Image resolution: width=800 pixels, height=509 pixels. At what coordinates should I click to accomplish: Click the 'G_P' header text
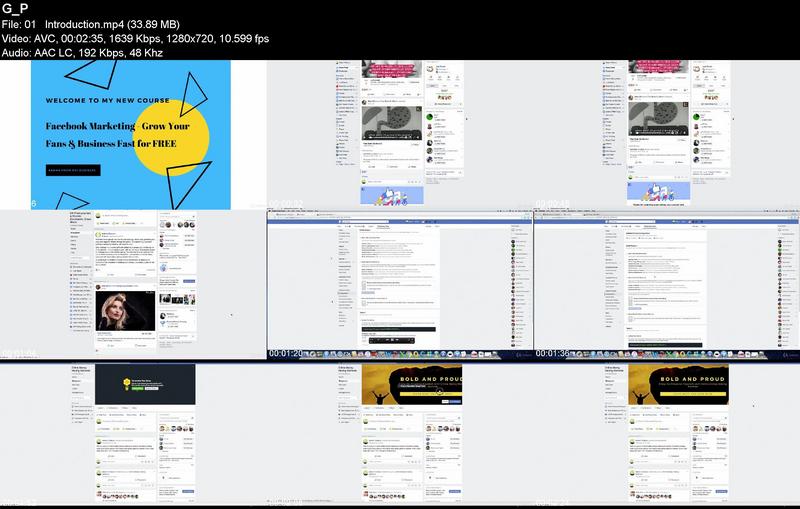point(15,9)
